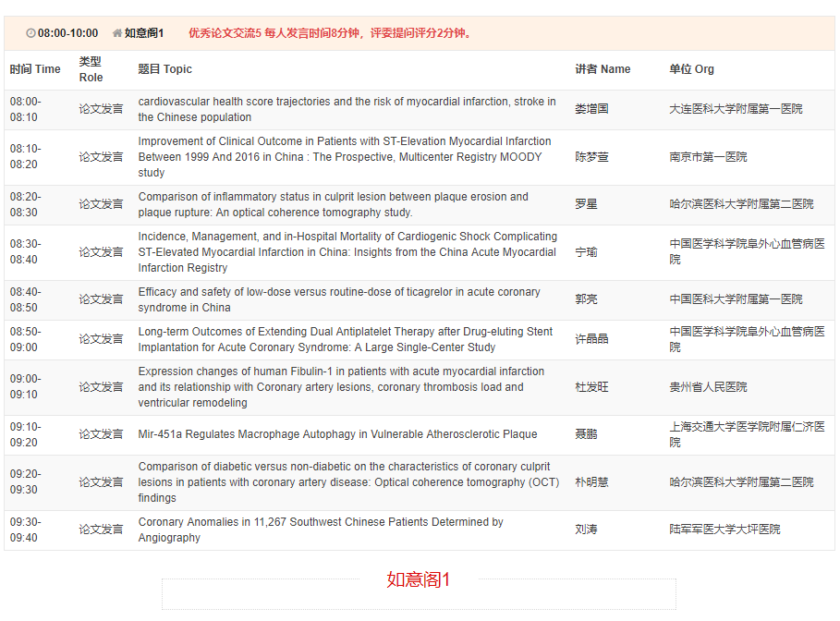Select the time slot 08:40-08:50

pos(25,300)
